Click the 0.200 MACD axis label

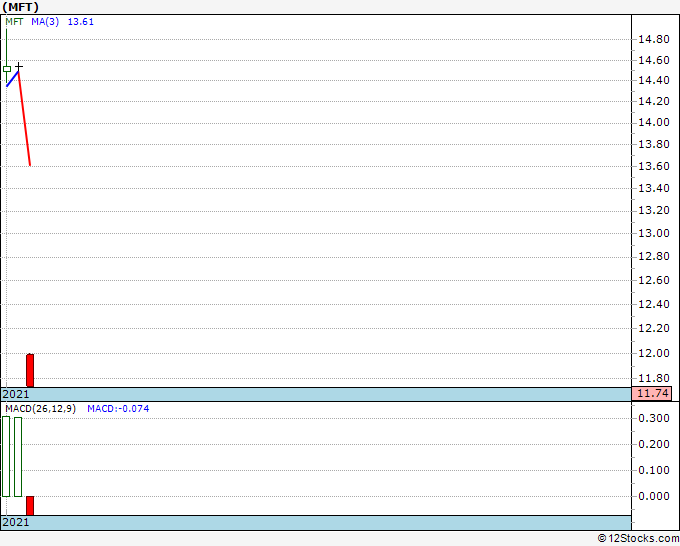tap(654, 445)
